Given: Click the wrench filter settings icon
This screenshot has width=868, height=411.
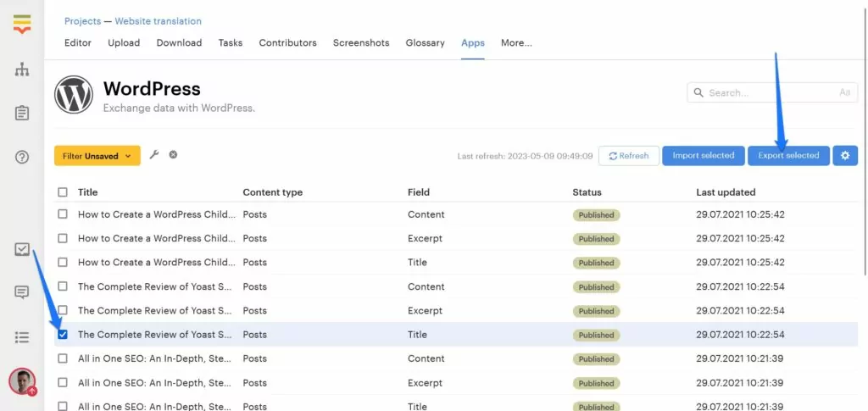Looking at the screenshot, I should coord(154,155).
